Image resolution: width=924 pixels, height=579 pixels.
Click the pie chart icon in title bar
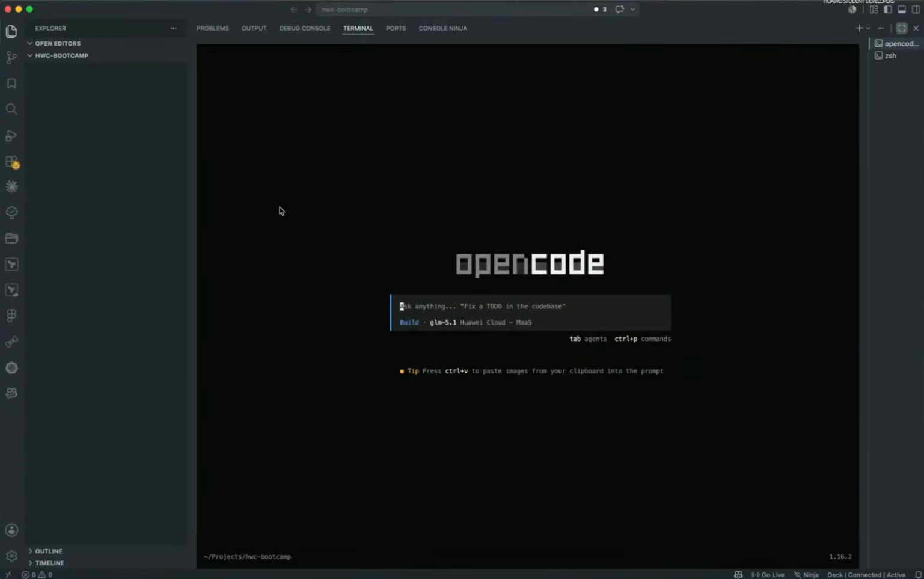[x=852, y=10]
